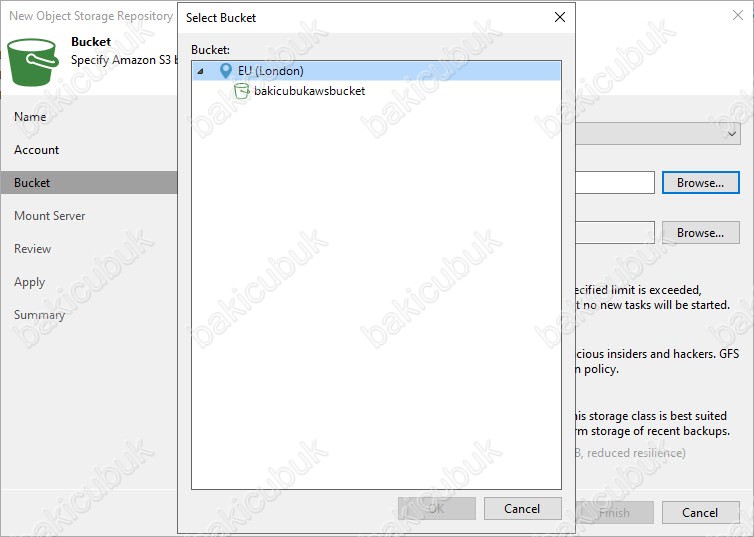Click the EU (London) location pin icon
The width and height of the screenshot is (754, 537).
tap(225, 71)
